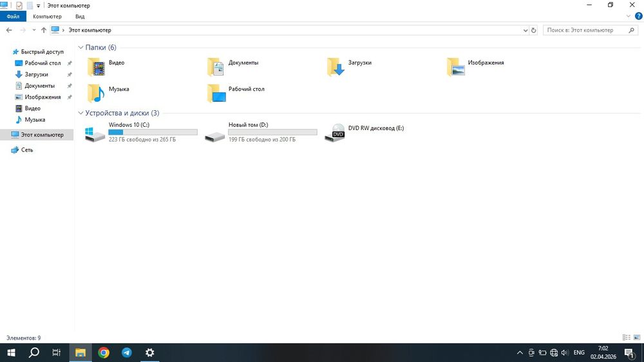Viewport: 644px width, 362px height.
Task: Open the Документы folder icon
Action: (x=216, y=67)
